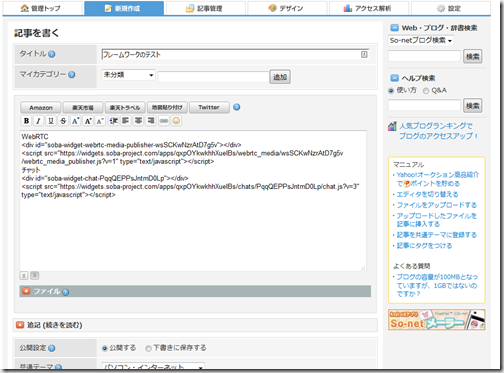Click the Web search input field

[424, 56]
